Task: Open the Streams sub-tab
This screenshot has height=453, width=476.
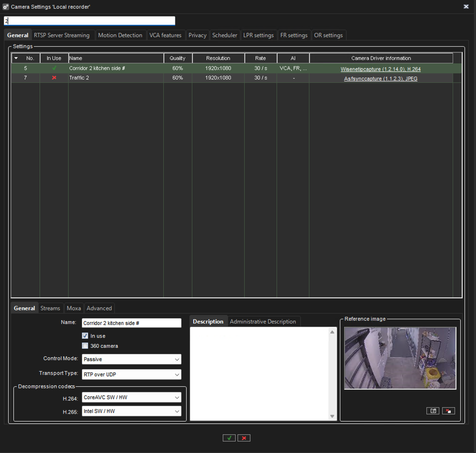Action: tap(50, 308)
